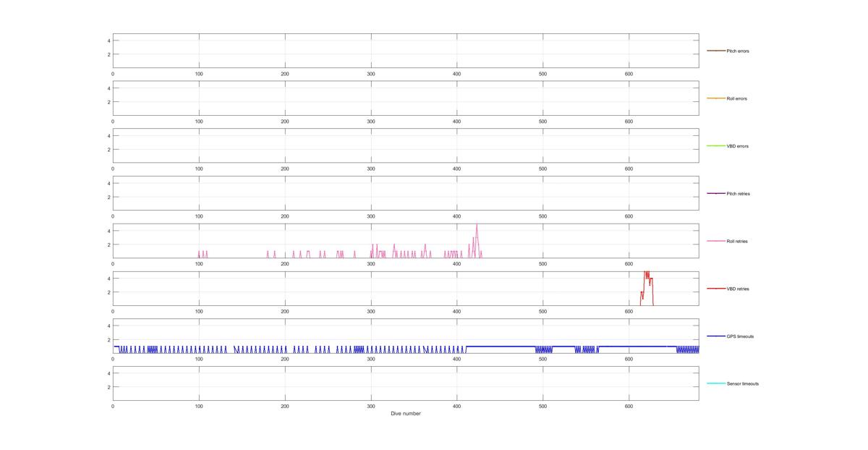Viewport: 868px width, 450px height.
Task: Click the Sensor timeouts legend label
Action: pos(743,383)
